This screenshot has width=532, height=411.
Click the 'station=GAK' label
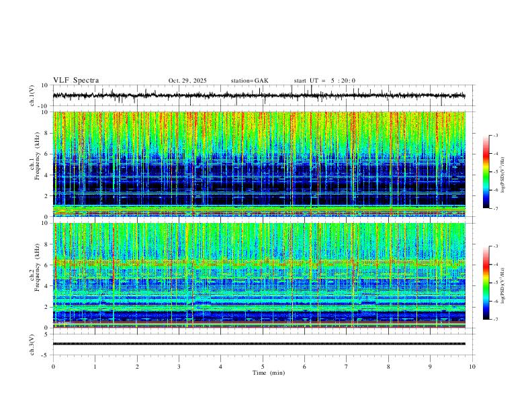tap(249, 81)
